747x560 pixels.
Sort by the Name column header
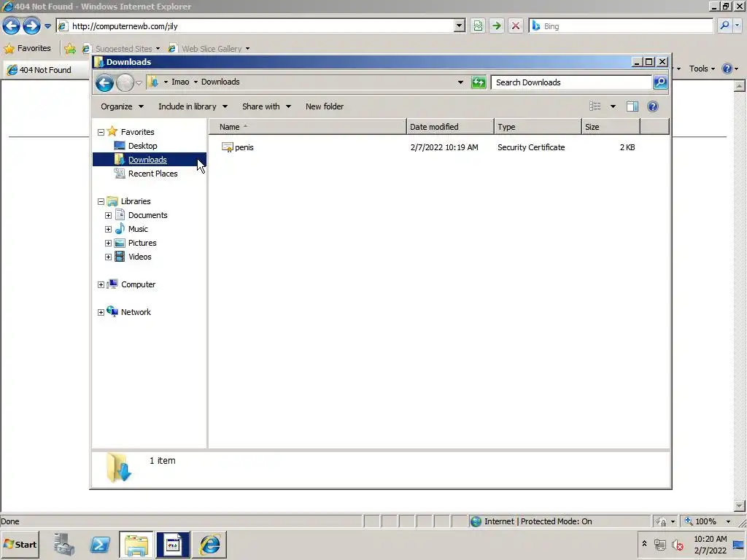(x=307, y=127)
